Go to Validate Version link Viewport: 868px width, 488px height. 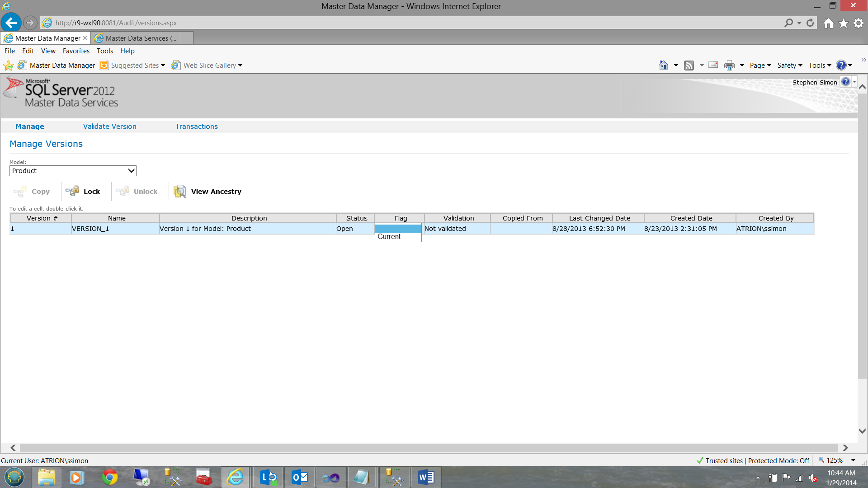point(109,127)
